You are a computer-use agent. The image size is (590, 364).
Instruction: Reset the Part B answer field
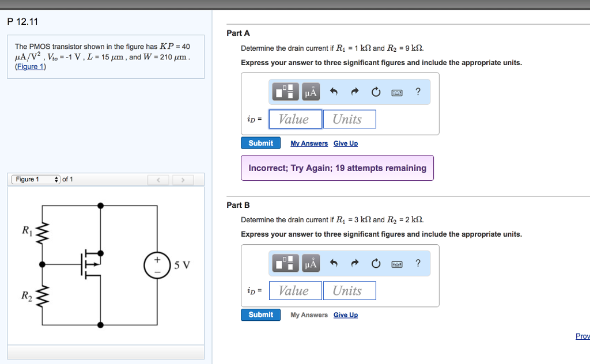376,264
